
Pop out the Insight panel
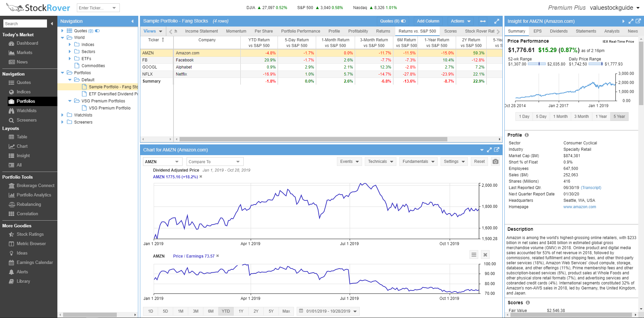638,21
